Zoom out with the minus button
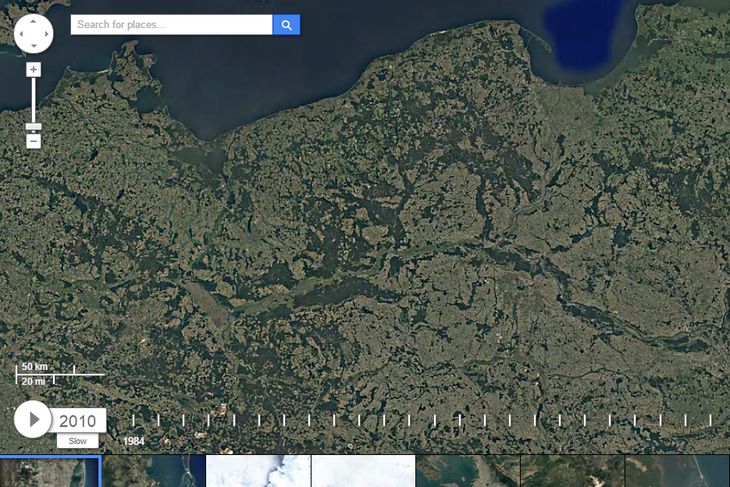 pos(33,141)
